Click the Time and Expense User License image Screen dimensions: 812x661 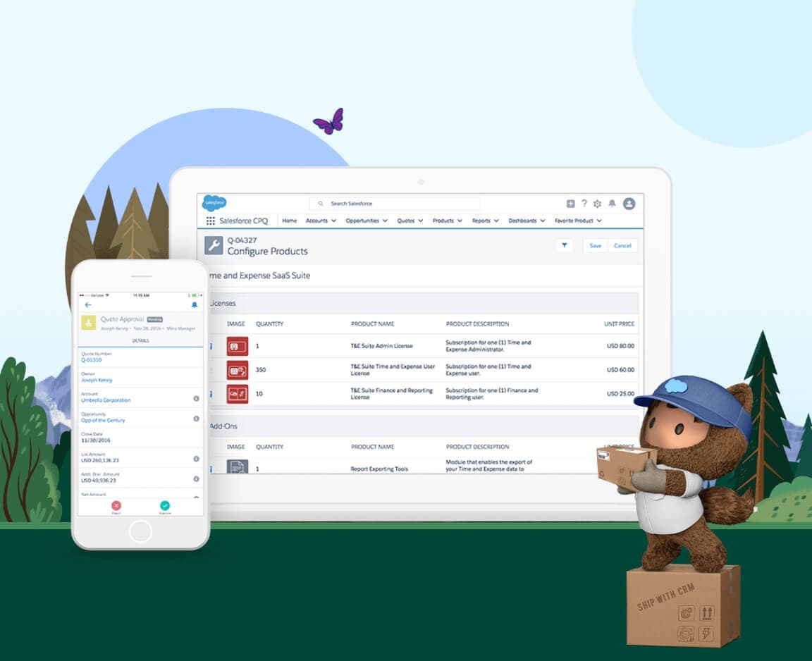237,370
